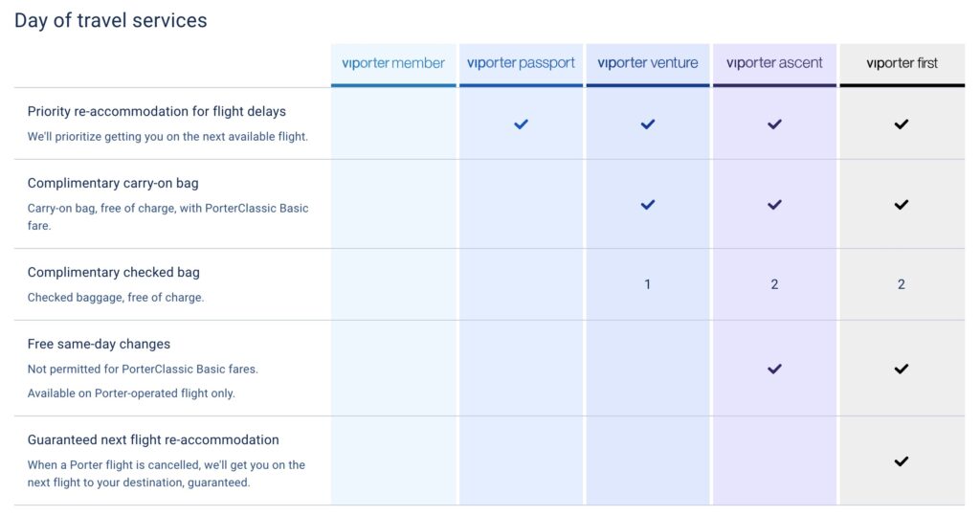The image size is (980, 516).
Task: Click the VIPorter Member column header
Action: pyautogui.click(x=393, y=63)
